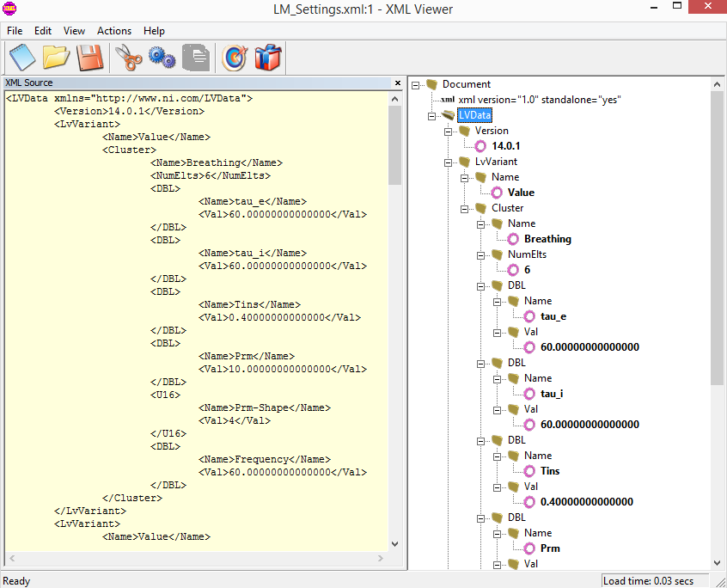727x588 pixels.
Task: Collapse the Document root tree node
Action: pos(416,84)
